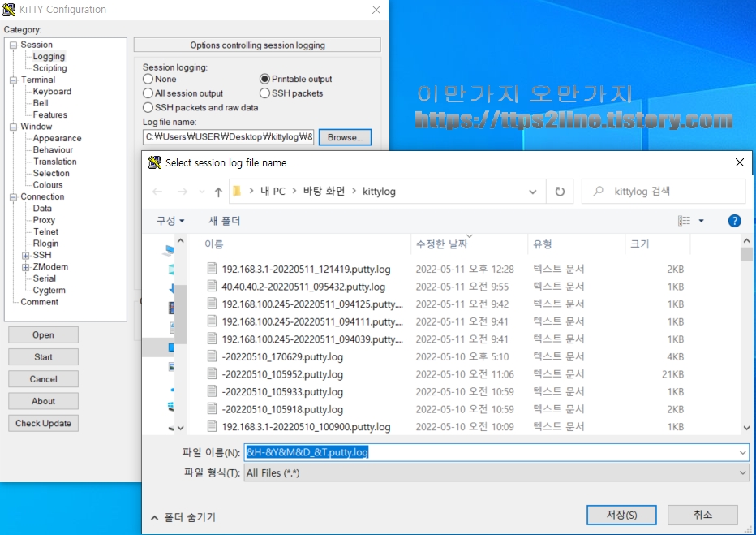
Task: Select the None session logging option
Action: coord(148,79)
